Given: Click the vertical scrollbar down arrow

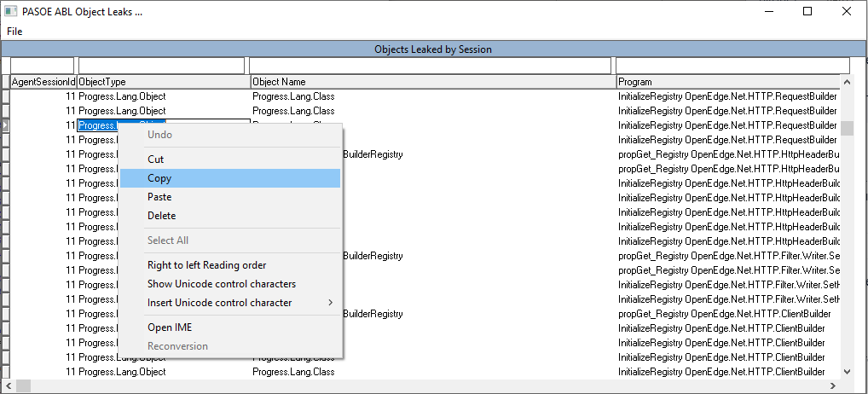Looking at the screenshot, I should click(847, 372).
